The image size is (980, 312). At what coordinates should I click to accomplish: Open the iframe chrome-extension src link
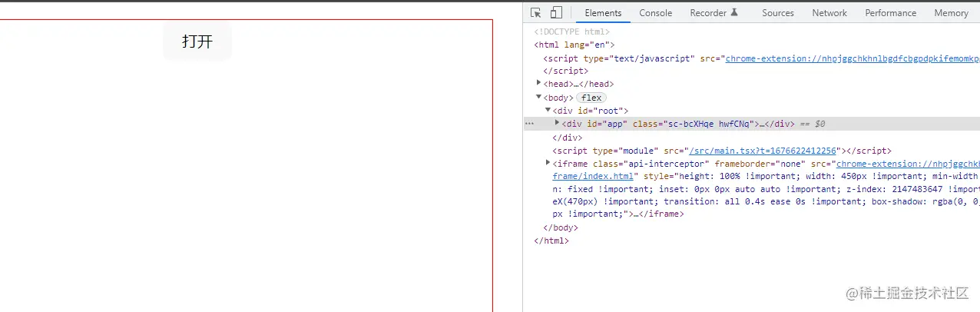click(x=908, y=164)
